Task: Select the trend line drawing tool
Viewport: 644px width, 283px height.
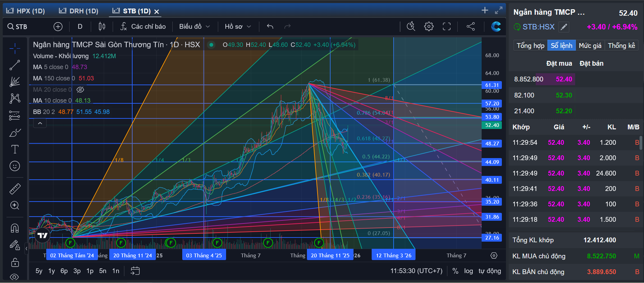Action: (14, 65)
